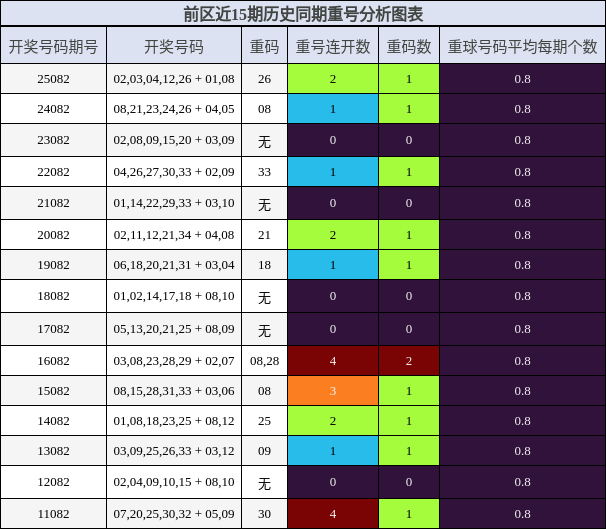Click draw numbers 01,02,14,17,18 + 08,10
The image size is (606, 529).
[174, 296]
